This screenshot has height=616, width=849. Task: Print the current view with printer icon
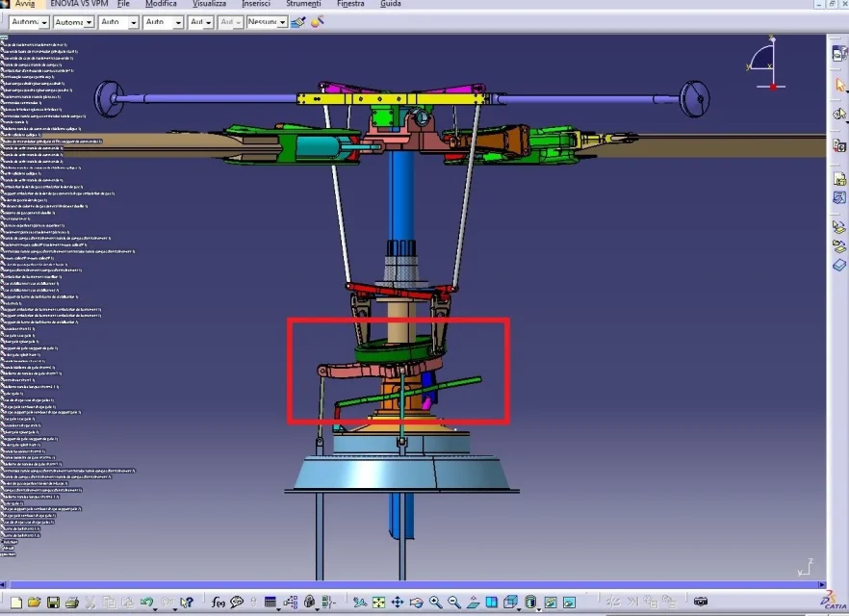click(72, 602)
